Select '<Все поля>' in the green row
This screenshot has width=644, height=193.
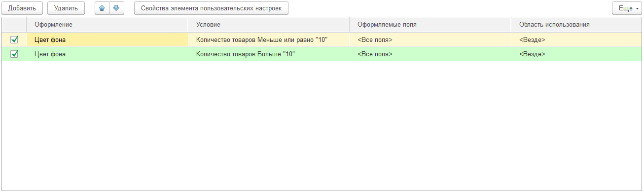(430, 54)
